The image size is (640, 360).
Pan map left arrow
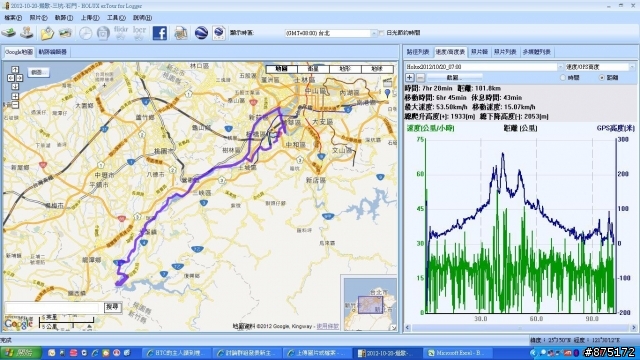click(11, 78)
